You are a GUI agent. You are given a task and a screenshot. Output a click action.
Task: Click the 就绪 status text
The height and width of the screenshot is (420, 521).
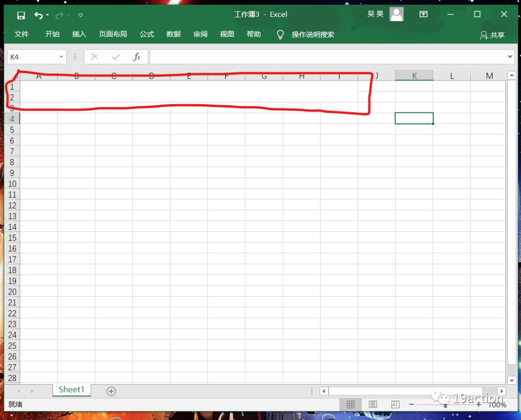(15, 405)
